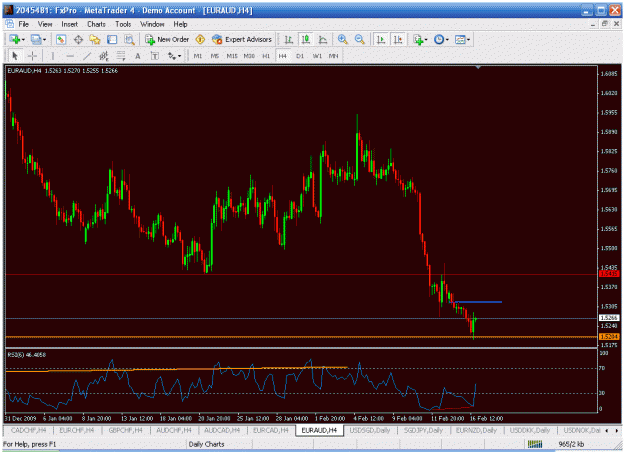Switch to AUDCHF,H4 chart tab
This screenshot has height=452, width=625.
(173, 430)
